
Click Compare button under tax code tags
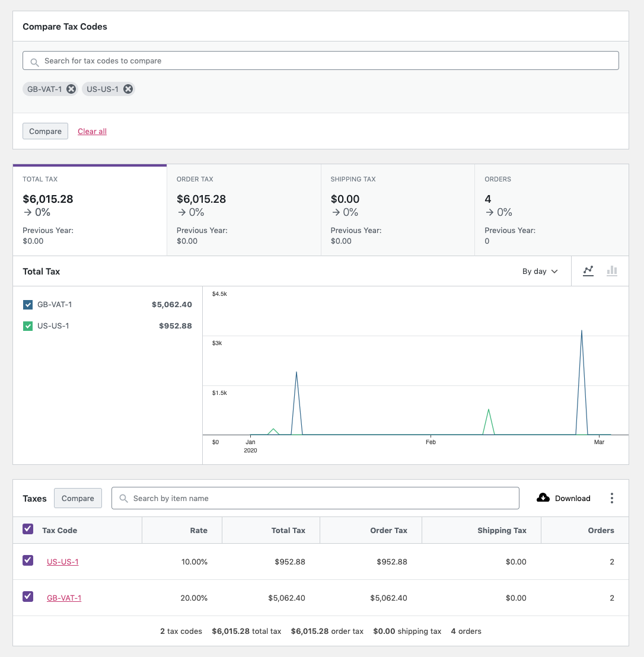click(45, 131)
